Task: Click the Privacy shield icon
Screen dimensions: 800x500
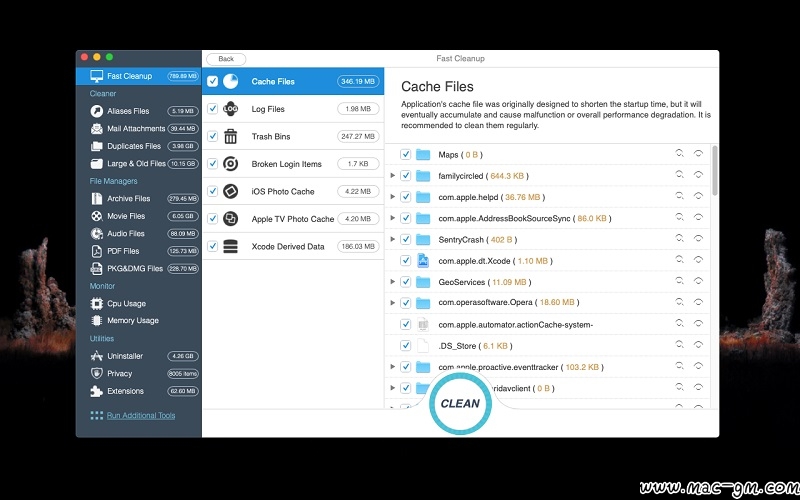Action: pos(96,373)
